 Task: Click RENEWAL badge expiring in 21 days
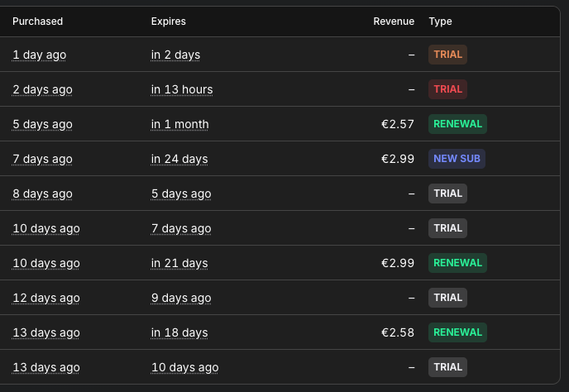click(457, 263)
